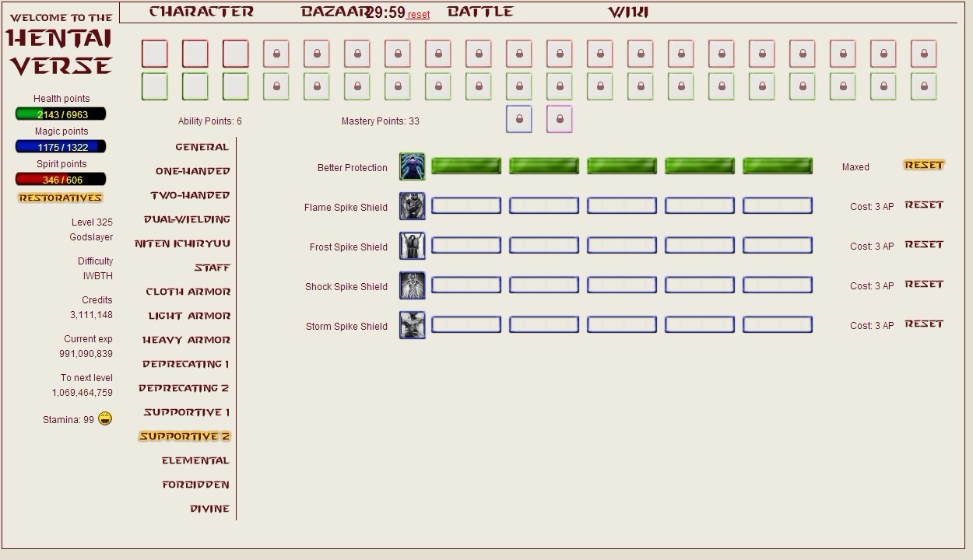Select the first empty red ability slot
The image size is (973, 560).
pos(155,54)
